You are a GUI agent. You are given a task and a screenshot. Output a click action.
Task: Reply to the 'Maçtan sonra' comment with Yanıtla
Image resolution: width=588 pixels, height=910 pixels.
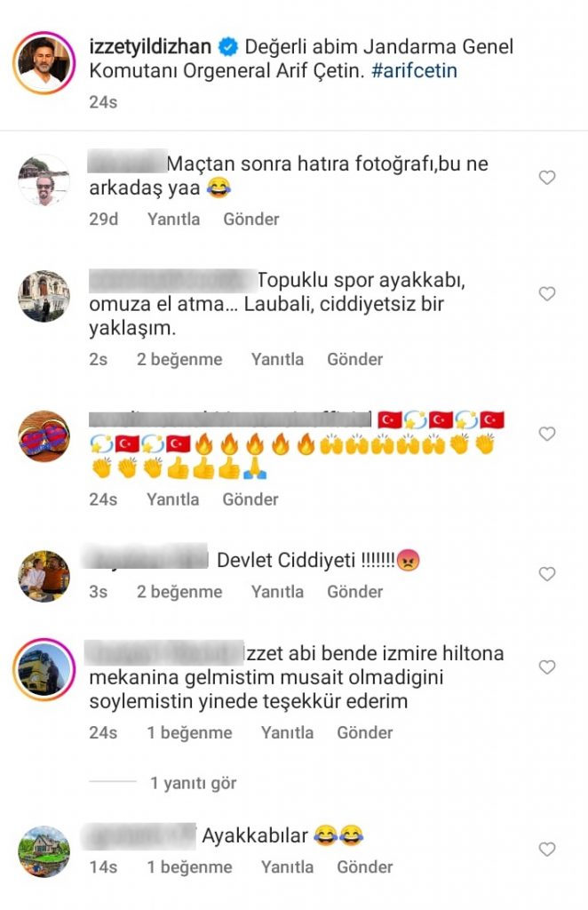[x=173, y=219]
